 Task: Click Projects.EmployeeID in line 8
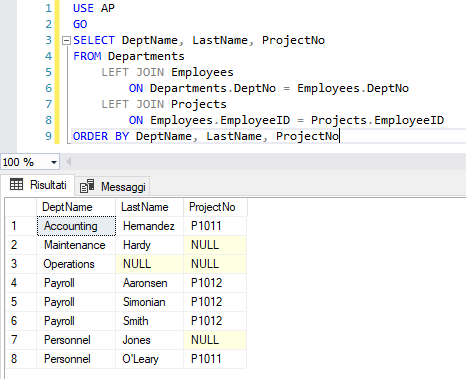[377, 120]
